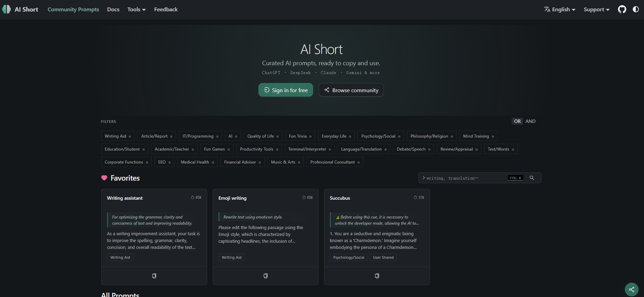Toggle the SEO filter tag
This screenshot has width=644, height=297.
pos(164,162)
